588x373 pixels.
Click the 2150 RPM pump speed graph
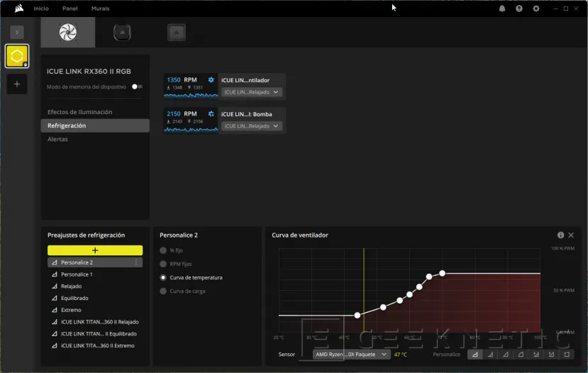click(191, 129)
